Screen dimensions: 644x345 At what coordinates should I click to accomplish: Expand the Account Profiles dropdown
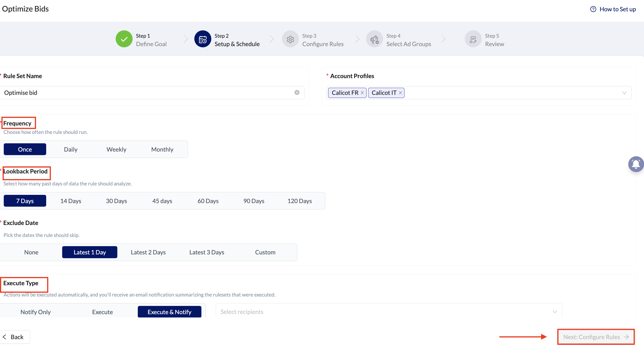tap(624, 93)
